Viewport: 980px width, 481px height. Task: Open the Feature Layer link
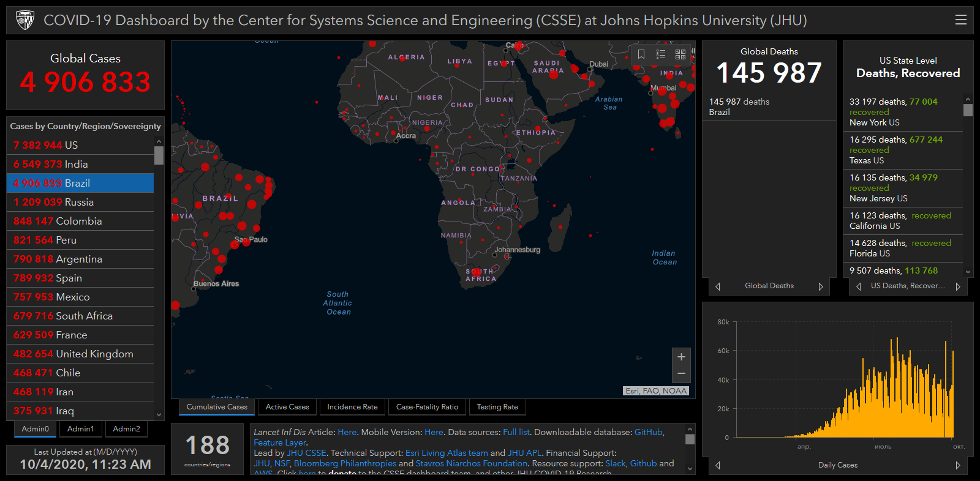[x=279, y=442]
